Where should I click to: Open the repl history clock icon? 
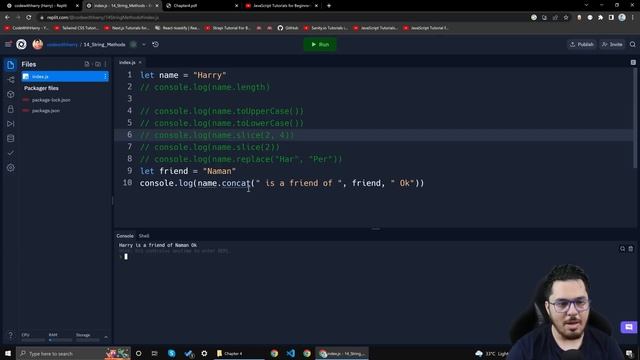156,44
